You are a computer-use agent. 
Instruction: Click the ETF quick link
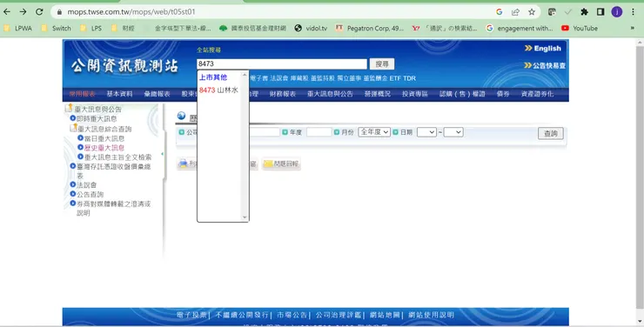point(395,78)
